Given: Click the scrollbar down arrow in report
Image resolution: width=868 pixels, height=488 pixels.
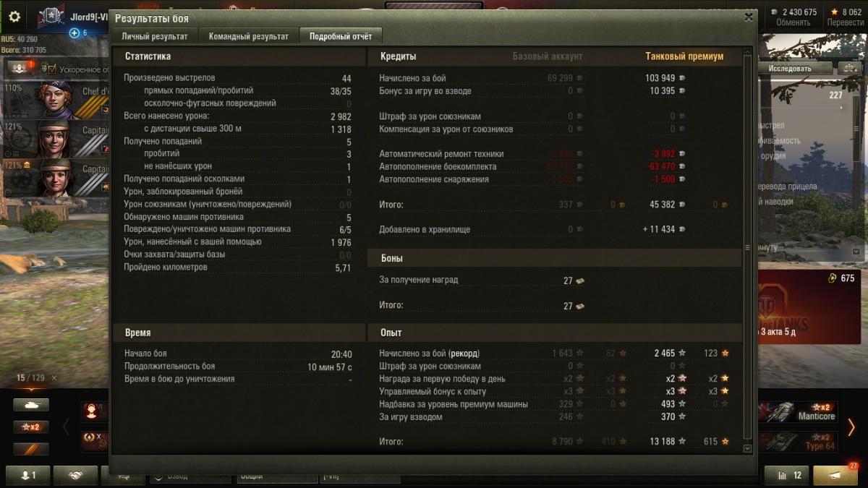Looking at the screenshot, I should (x=748, y=449).
